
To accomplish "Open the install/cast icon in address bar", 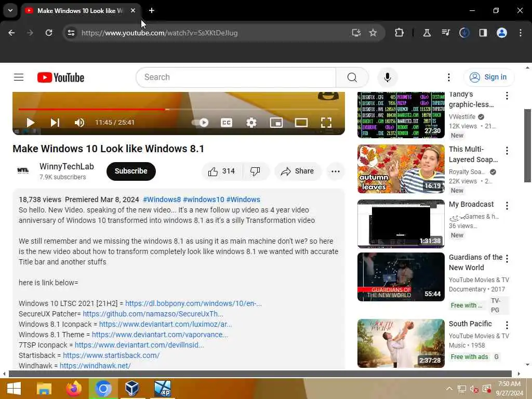I will click(356, 33).
